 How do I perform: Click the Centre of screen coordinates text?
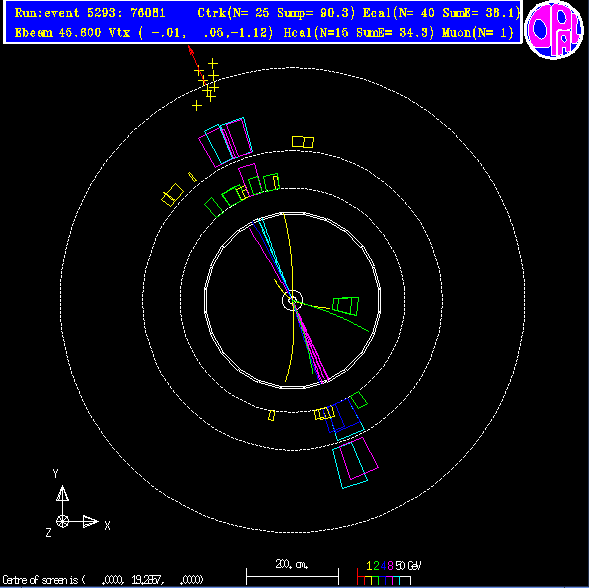(103, 580)
